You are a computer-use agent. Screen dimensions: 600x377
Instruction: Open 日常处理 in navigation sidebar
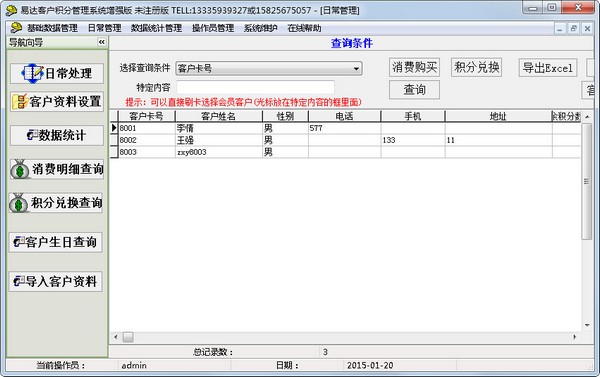(x=57, y=73)
